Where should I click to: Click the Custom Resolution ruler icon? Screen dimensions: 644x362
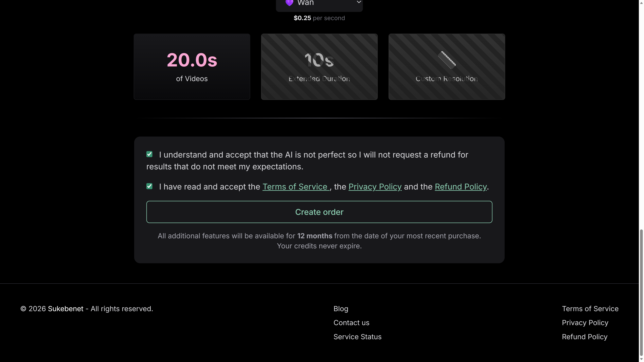pyautogui.click(x=447, y=60)
